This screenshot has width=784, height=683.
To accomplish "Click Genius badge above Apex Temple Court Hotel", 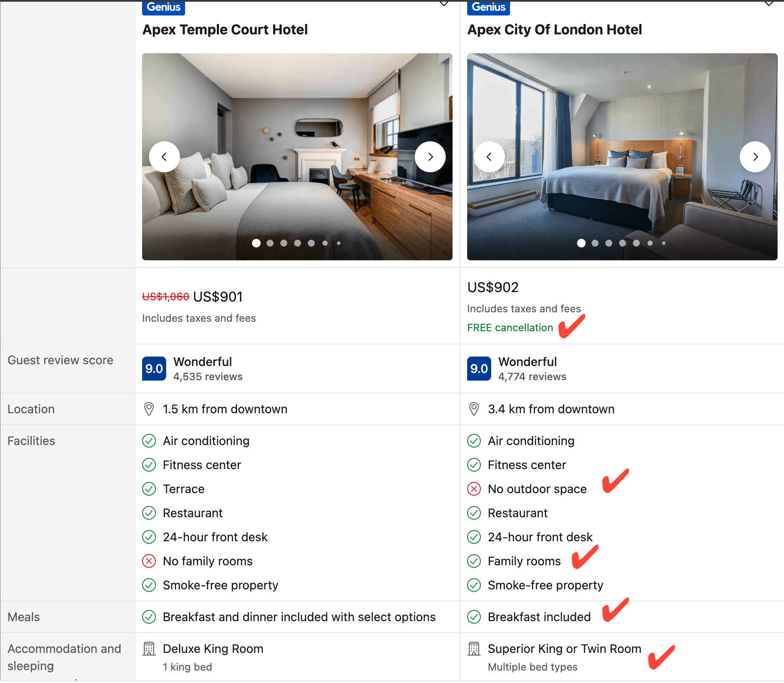I will click(164, 7).
